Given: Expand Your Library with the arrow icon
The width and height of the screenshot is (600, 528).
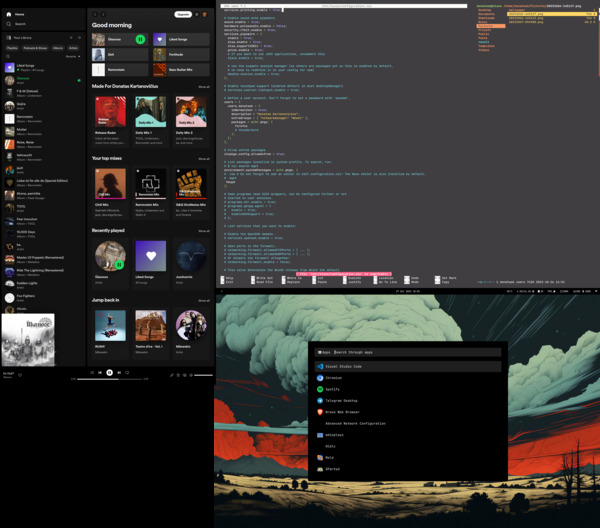Looking at the screenshot, I should coord(79,37).
